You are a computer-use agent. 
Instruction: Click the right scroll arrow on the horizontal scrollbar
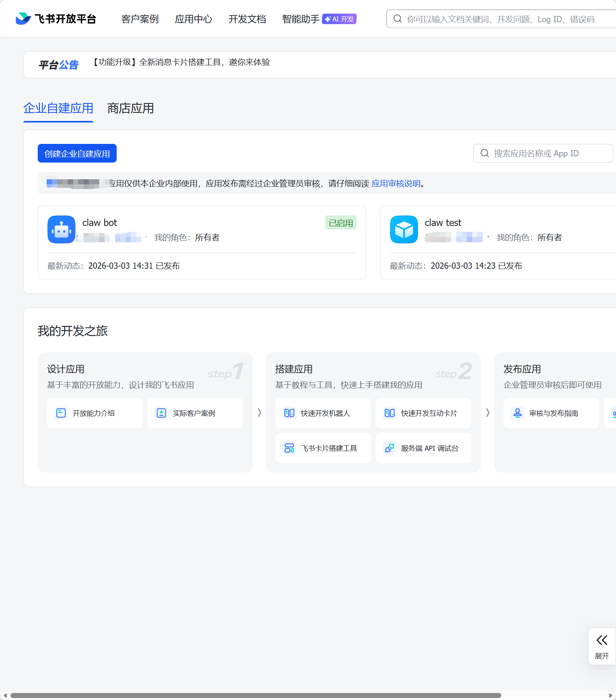611,695
